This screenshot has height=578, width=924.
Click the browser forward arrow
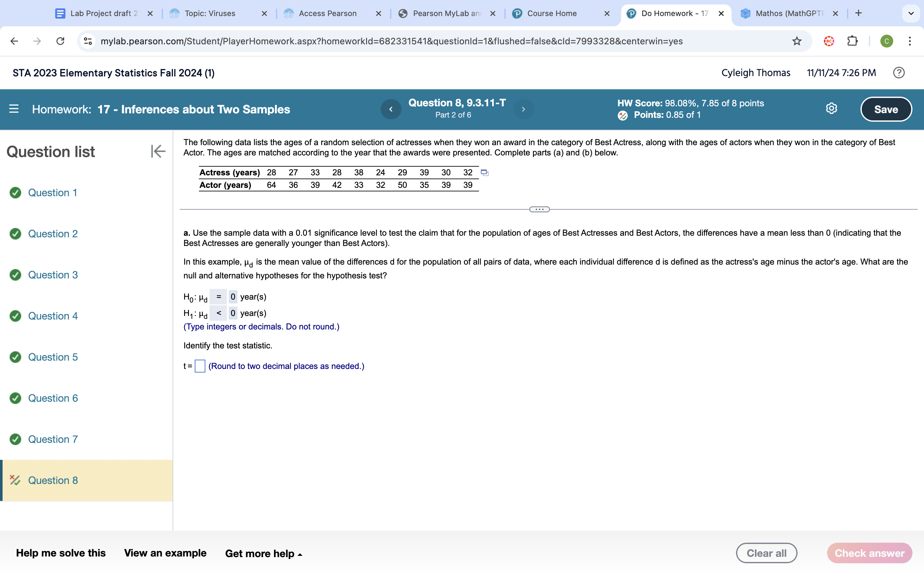pyautogui.click(x=37, y=41)
